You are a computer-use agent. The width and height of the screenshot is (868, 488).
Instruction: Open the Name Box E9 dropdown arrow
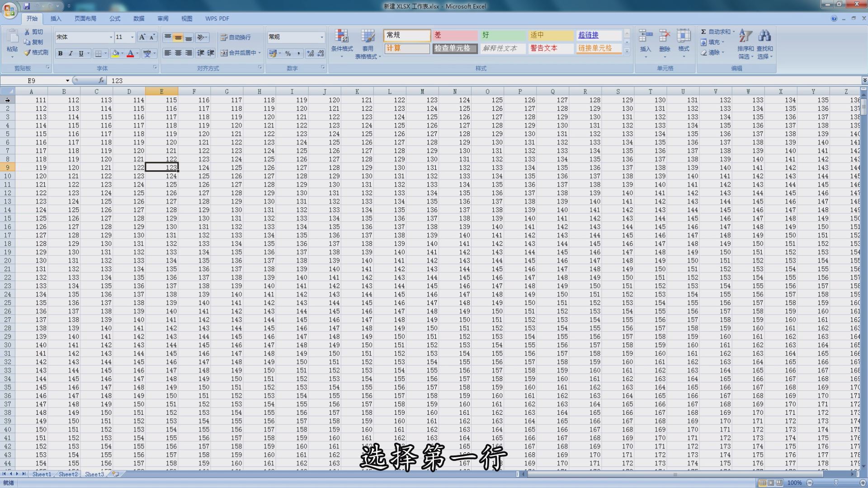point(67,80)
